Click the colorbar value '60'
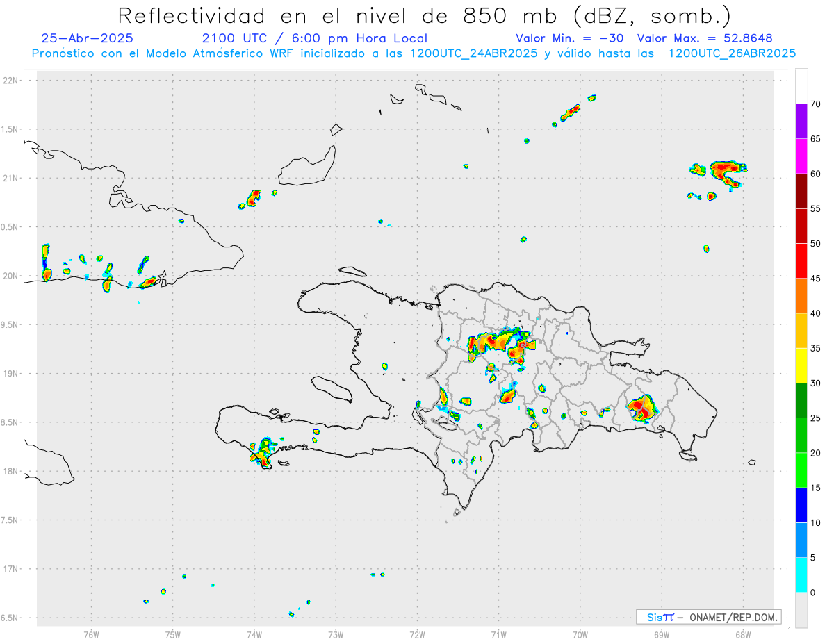The height and width of the screenshot is (644, 834). point(816,174)
